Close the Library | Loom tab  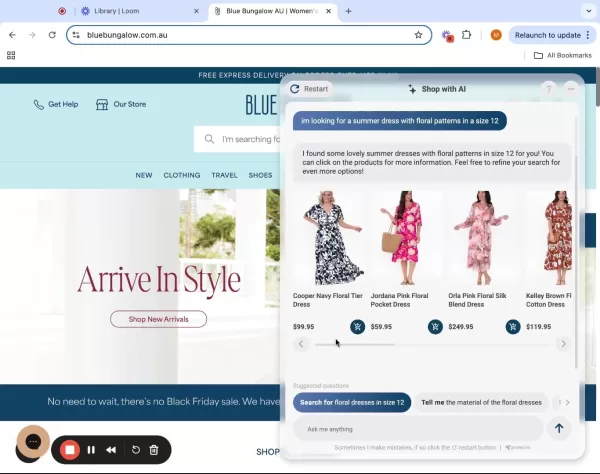pos(196,11)
